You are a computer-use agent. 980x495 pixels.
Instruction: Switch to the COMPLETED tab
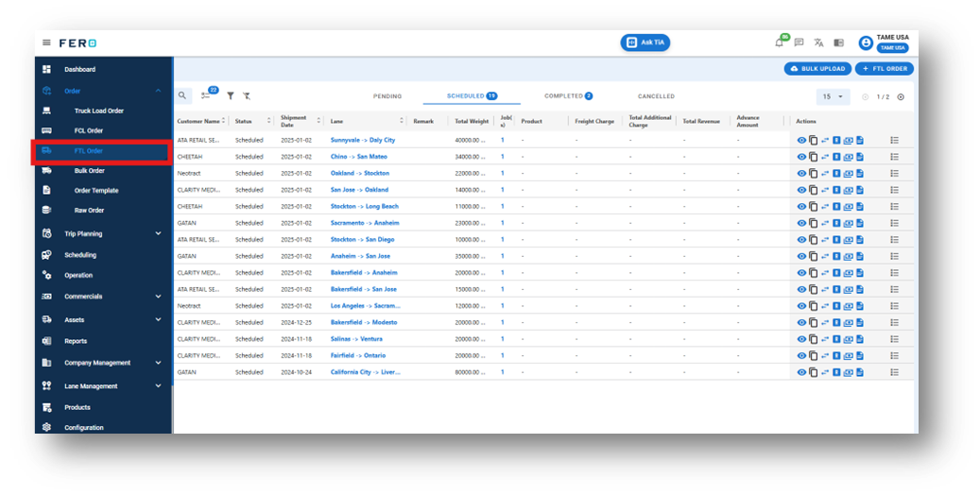point(568,96)
